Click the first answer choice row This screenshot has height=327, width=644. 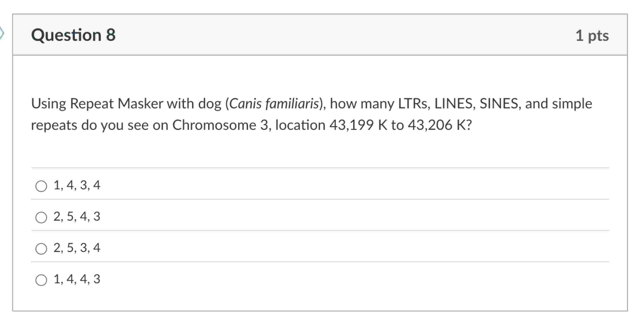pos(200,185)
